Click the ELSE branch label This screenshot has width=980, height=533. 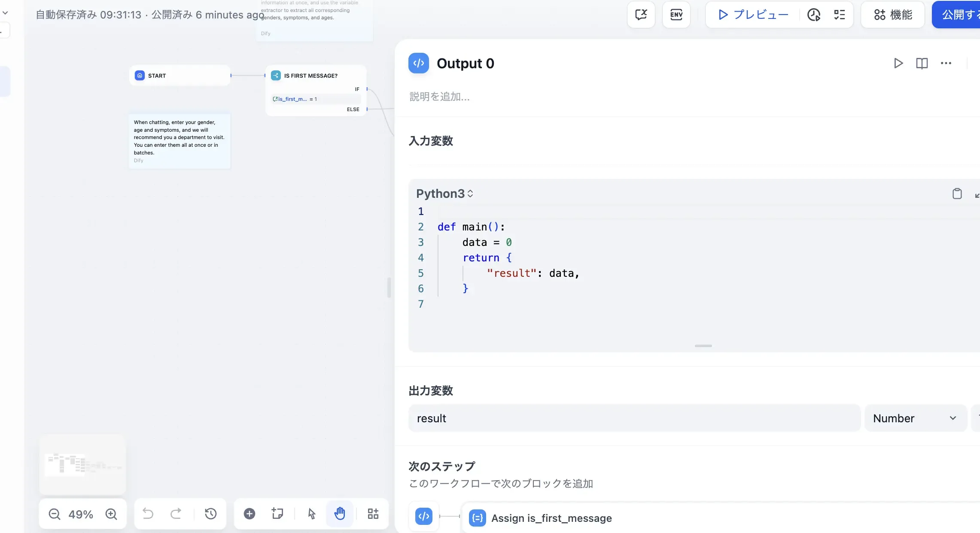pos(353,109)
